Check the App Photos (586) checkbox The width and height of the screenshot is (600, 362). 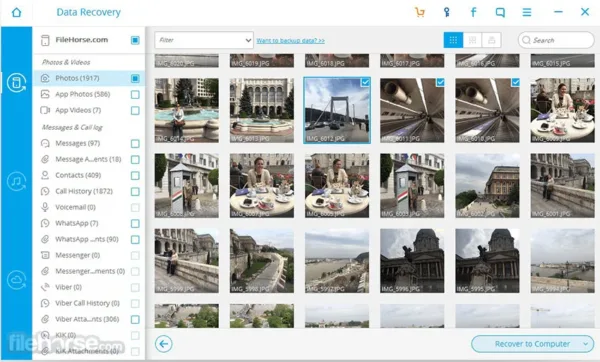[135, 95]
